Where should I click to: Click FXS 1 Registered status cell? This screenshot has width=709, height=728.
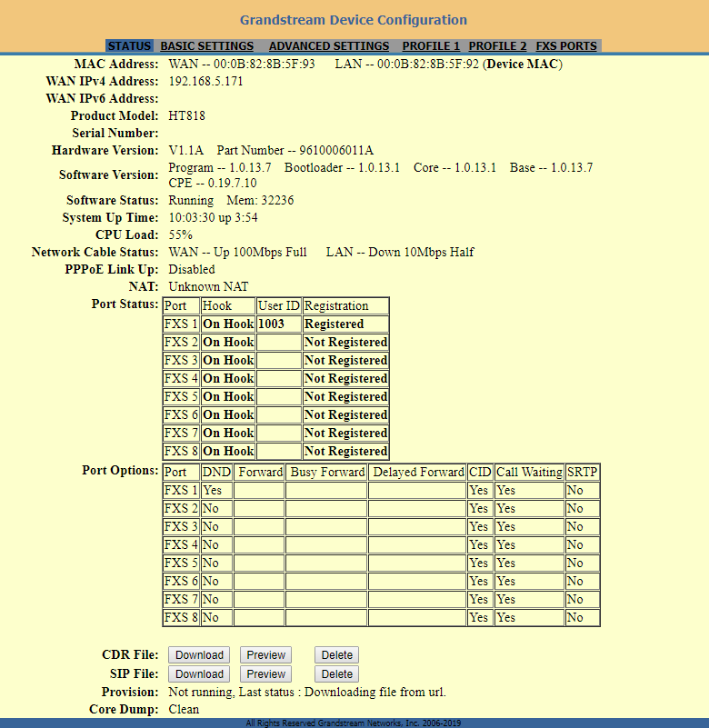345,324
